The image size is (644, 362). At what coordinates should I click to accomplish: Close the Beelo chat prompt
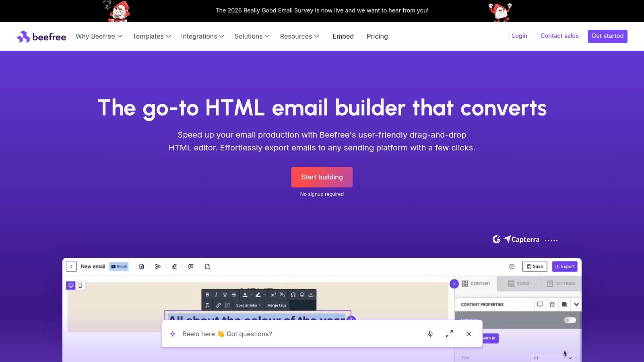pos(469,334)
